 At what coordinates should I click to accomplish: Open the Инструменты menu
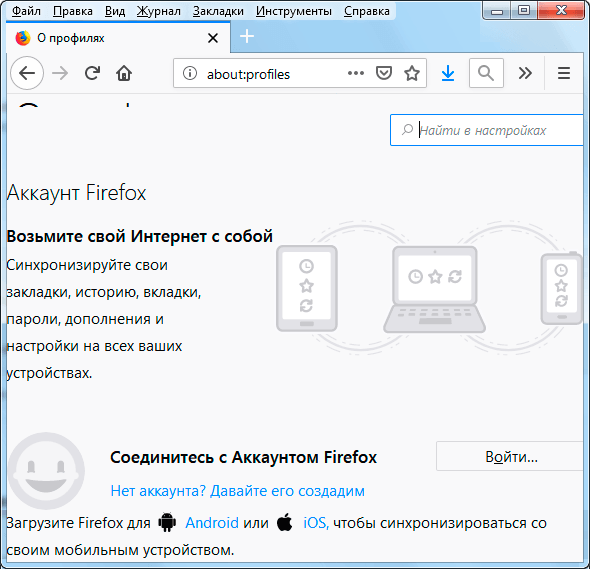tap(293, 11)
